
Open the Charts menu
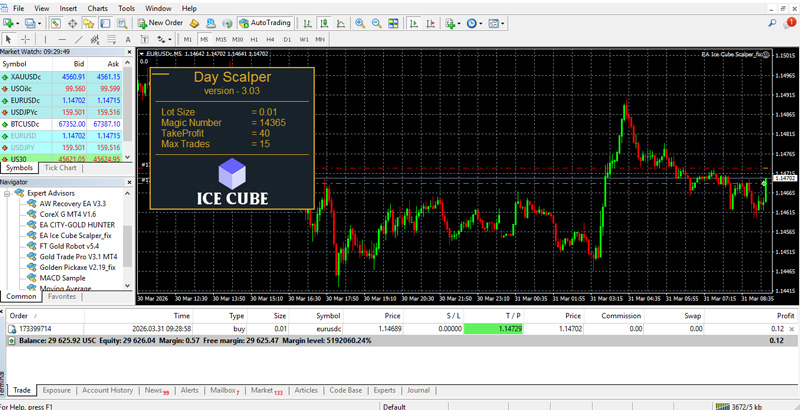[97, 8]
